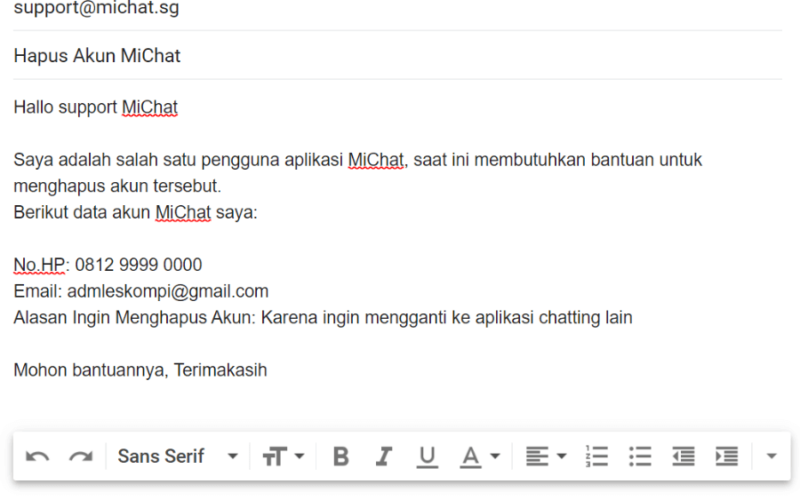Click the Alasan Ingin Menghapus Akun line
800x500 pixels.
tap(323, 317)
